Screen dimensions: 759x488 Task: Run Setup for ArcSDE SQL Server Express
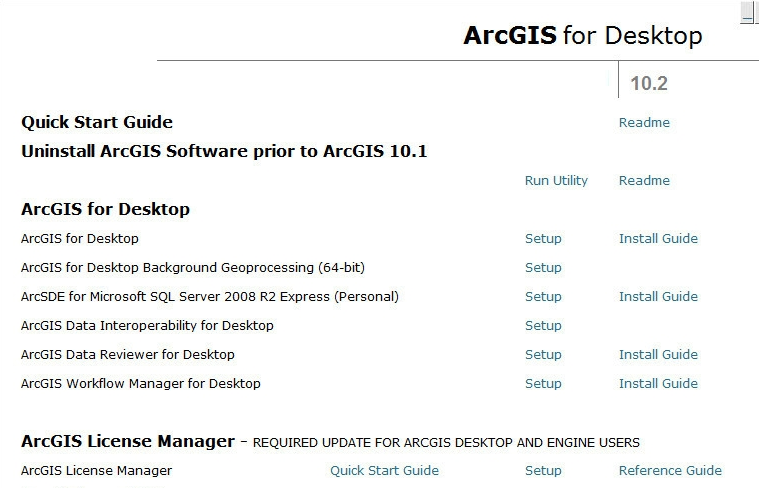[x=543, y=297]
